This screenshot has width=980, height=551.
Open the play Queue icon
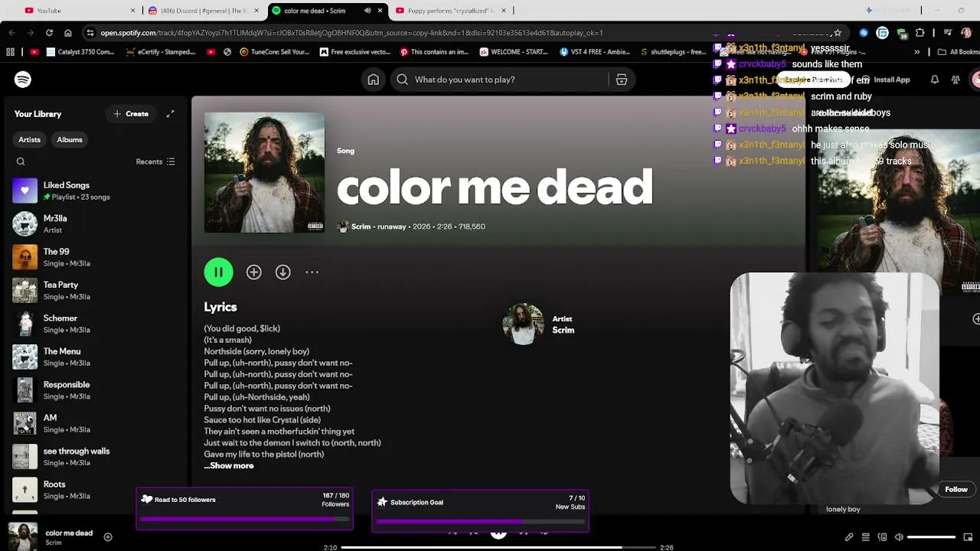[x=866, y=537]
